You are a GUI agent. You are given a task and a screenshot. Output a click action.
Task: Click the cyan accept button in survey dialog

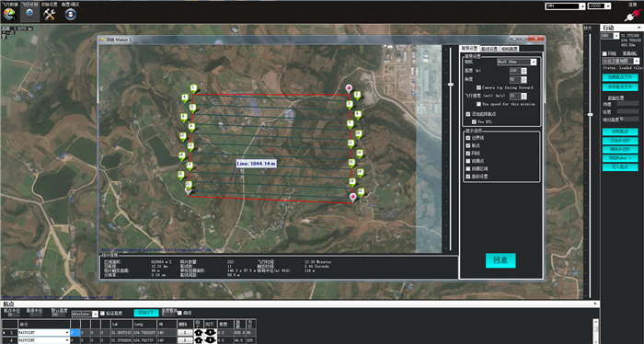tap(500, 260)
